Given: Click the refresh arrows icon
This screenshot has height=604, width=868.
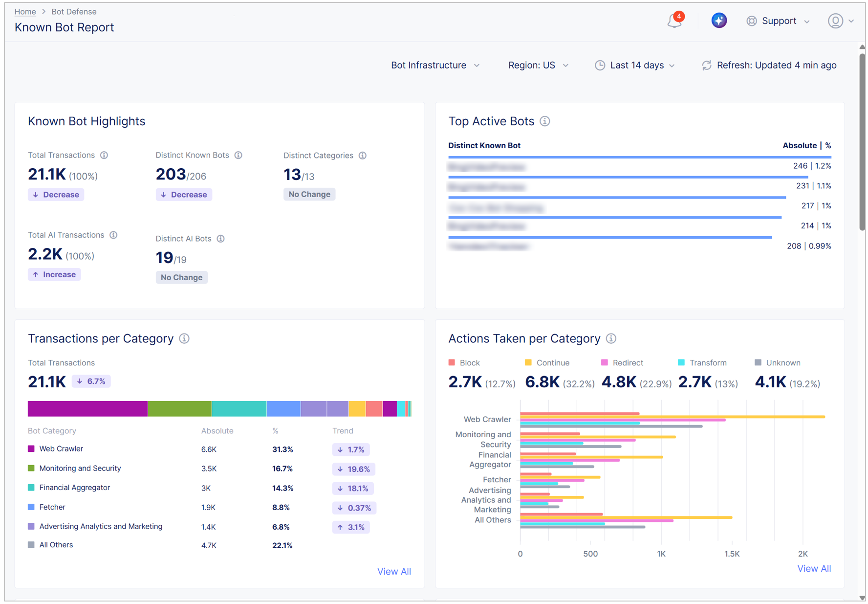Looking at the screenshot, I should click(706, 65).
